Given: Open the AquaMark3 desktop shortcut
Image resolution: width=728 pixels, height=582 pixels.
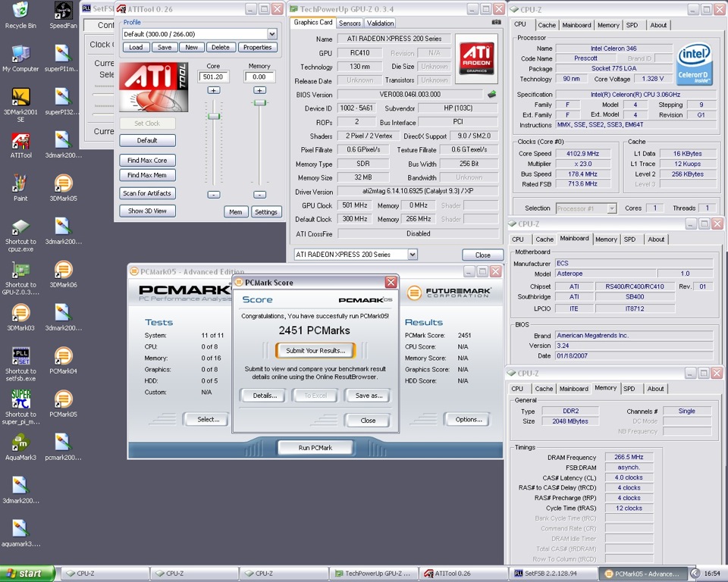Looking at the screenshot, I should click(x=20, y=446).
